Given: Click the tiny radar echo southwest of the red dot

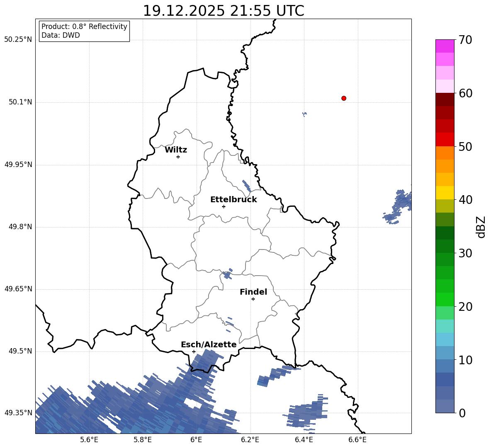Looking at the screenshot, I should pos(304,114).
